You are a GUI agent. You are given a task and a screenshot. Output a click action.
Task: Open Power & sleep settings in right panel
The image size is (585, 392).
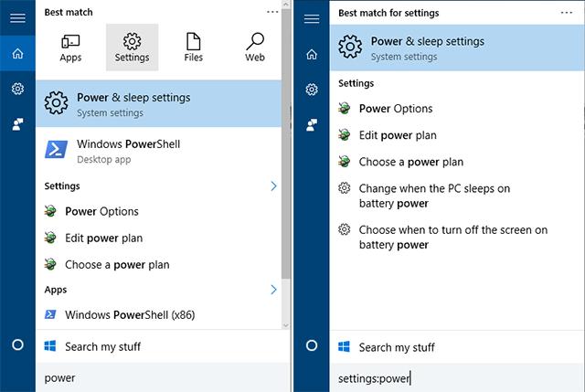[457, 48]
